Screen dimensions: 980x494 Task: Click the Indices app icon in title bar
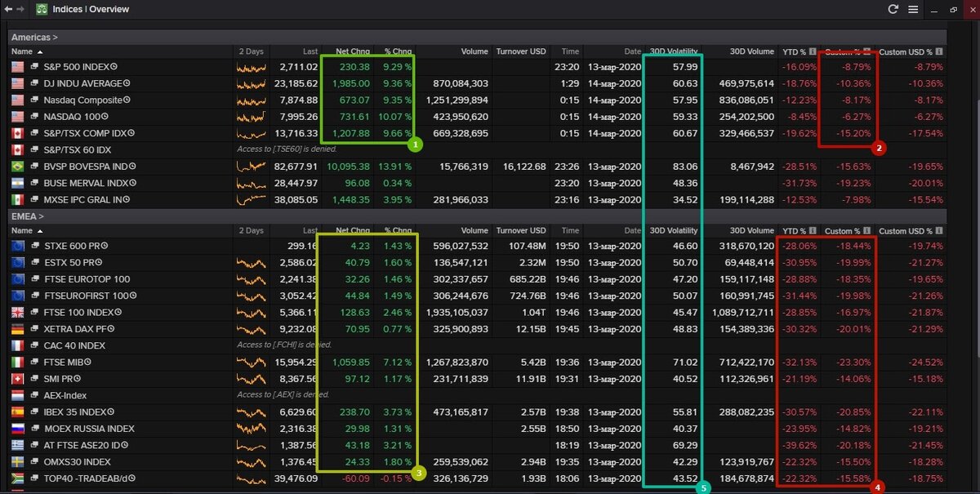[41, 10]
